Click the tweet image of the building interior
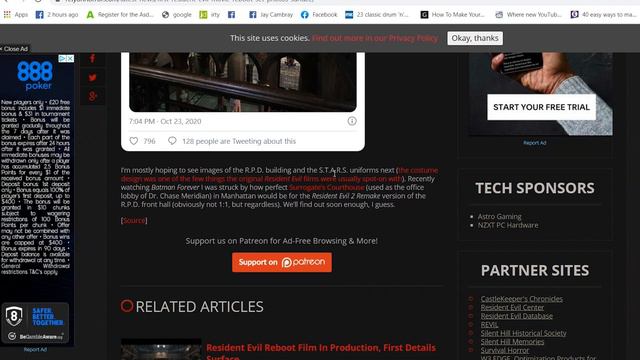Screen dimensions: 640x360 [x=243, y=82]
